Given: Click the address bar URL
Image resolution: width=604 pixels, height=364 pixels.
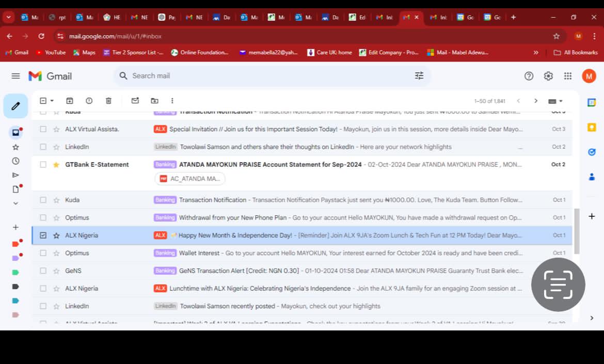Looking at the screenshot, I should click(115, 36).
